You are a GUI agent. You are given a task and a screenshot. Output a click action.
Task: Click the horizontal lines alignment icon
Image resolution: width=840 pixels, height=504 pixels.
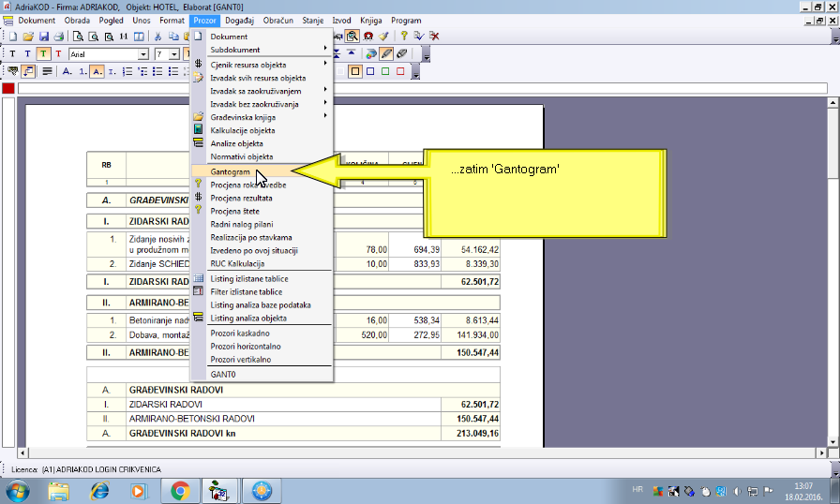pos(47,71)
